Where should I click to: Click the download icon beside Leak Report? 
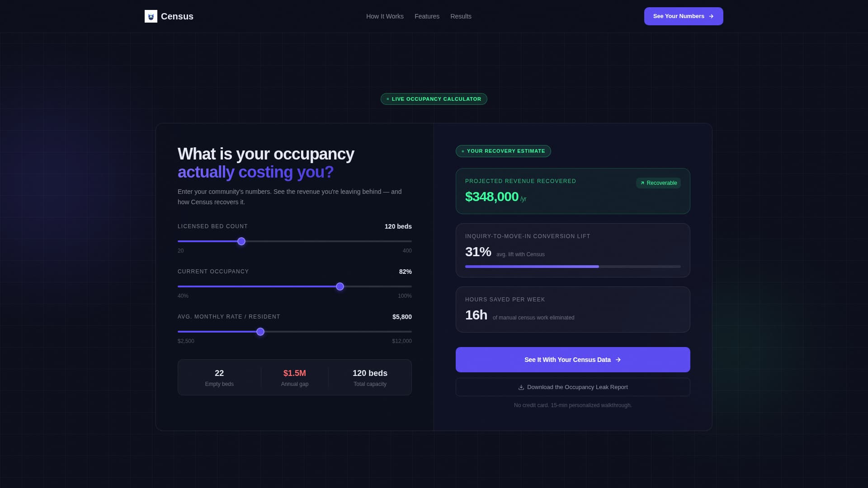[521, 387]
